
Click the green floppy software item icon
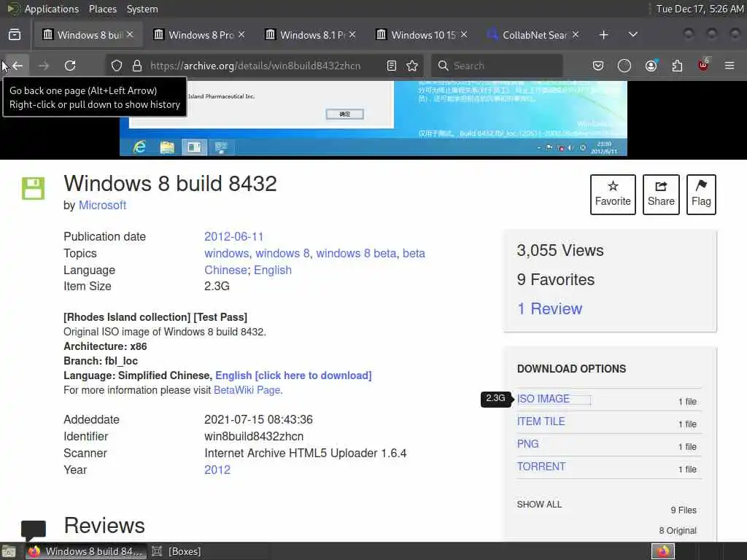click(34, 189)
